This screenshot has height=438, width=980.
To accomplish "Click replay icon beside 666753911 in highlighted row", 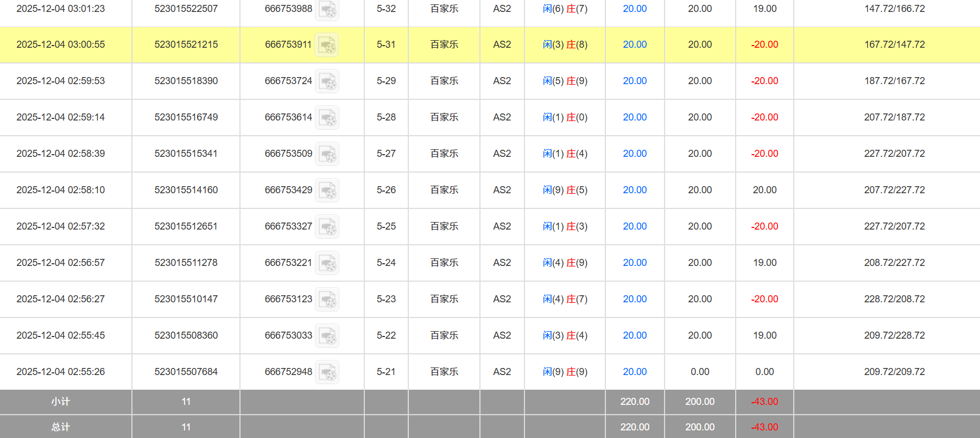I will tap(327, 45).
